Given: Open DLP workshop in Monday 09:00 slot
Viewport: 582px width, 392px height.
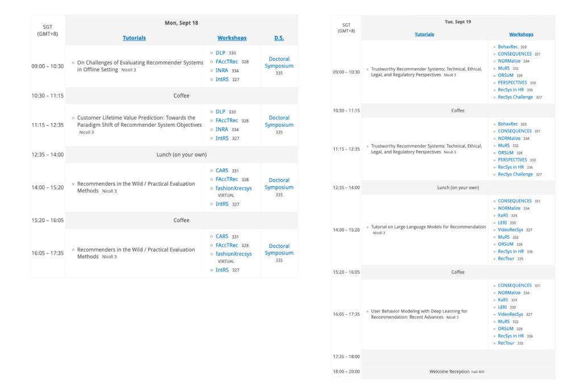Looking at the screenshot, I should (x=221, y=53).
